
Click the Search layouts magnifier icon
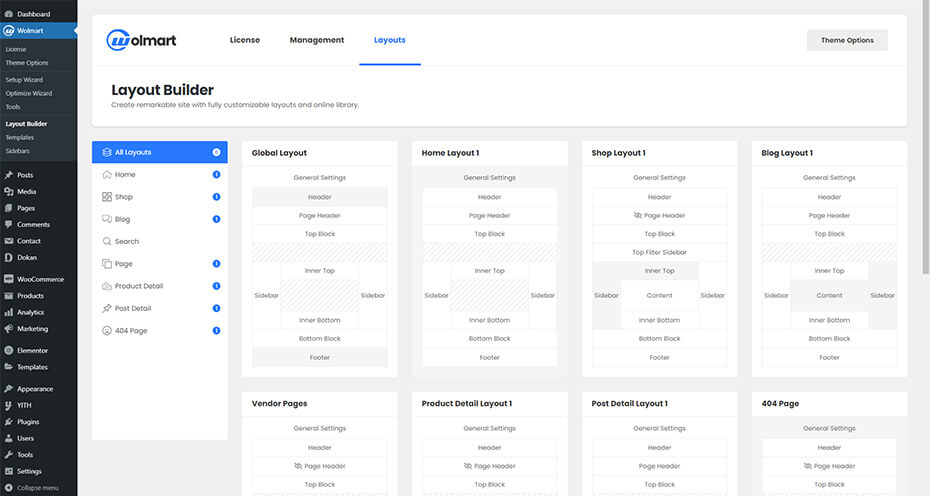click(107, 242)
